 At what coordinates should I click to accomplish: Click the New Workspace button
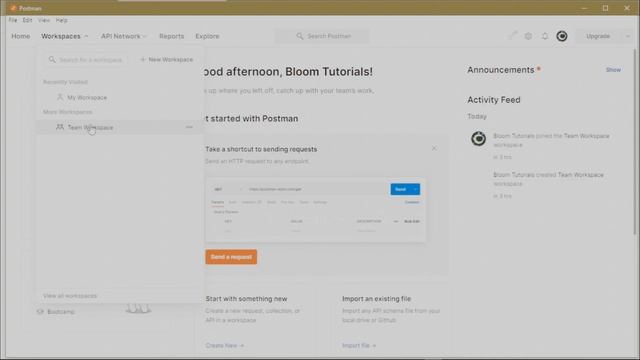pyautogui.click(x=167, y=60)
